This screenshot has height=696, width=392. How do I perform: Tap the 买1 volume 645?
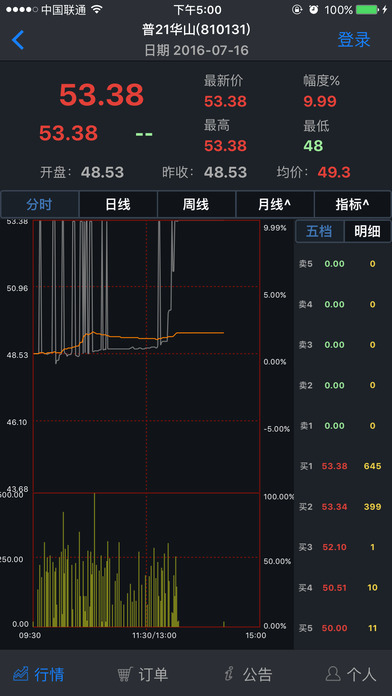[372, 466]
